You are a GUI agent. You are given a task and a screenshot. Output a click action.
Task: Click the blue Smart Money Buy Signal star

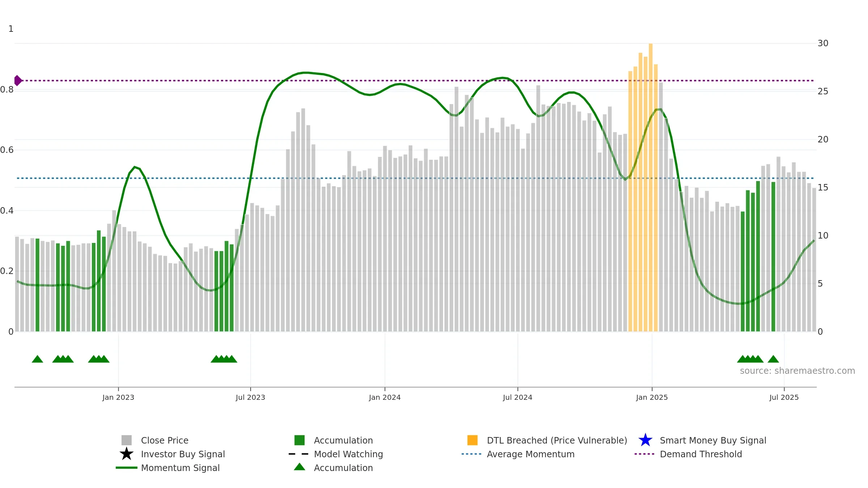coord(645,440)
